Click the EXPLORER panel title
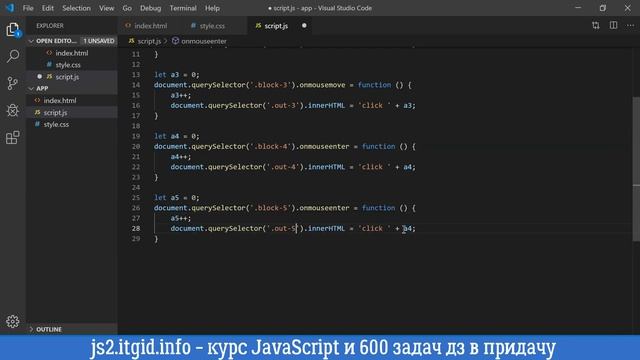The height and width of the screenshot is (360, 640). [x=50, y=25]
